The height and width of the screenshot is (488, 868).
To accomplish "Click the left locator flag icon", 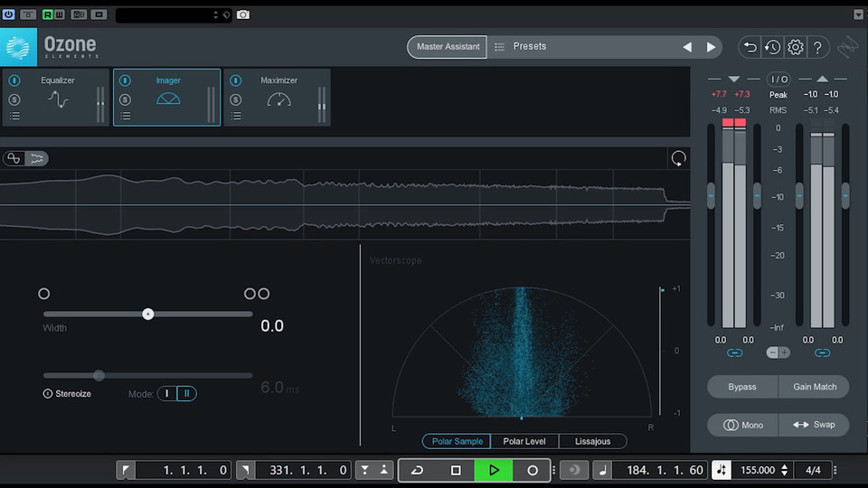I will point(126,470).
